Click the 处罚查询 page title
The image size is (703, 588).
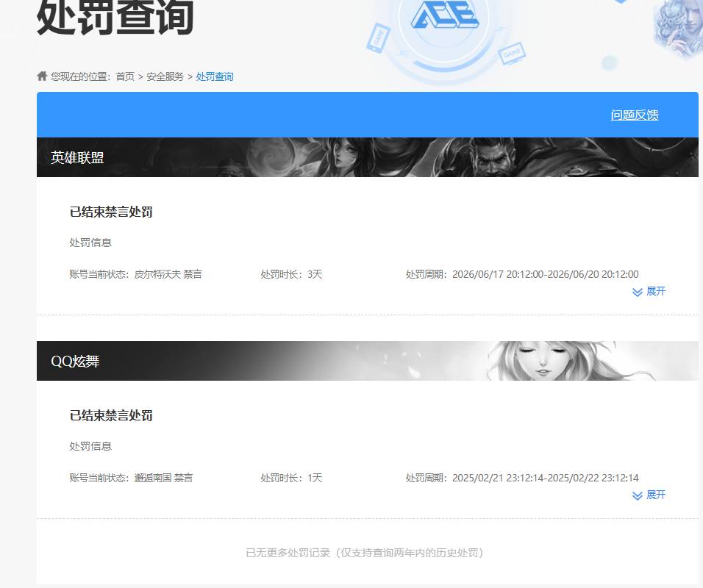tap(115, 17)
